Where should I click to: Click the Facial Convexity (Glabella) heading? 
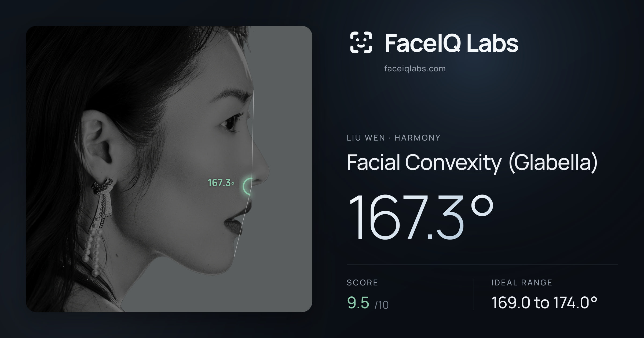coord(472,163)
